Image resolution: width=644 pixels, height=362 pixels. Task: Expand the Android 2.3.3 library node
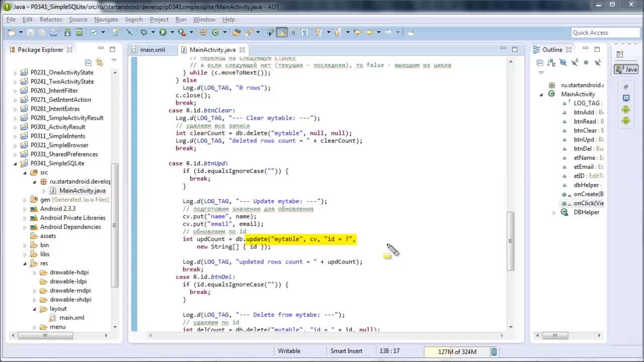pos(25,209)
